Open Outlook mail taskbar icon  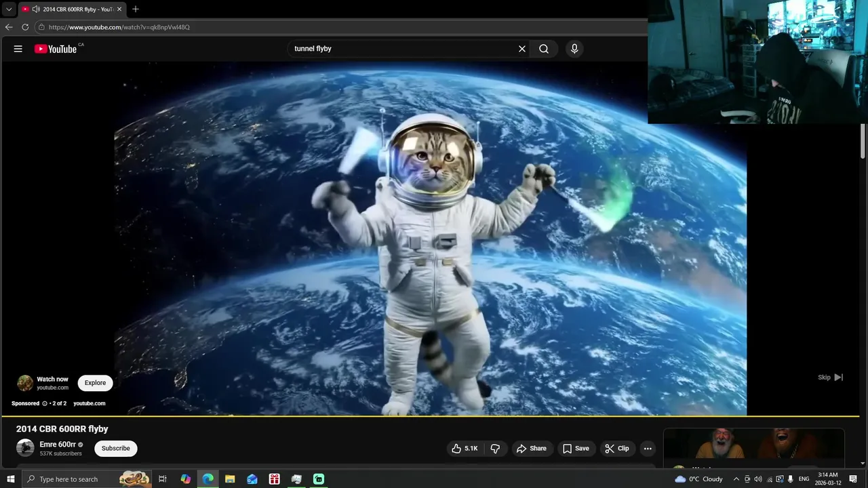(x=252, y=479)
